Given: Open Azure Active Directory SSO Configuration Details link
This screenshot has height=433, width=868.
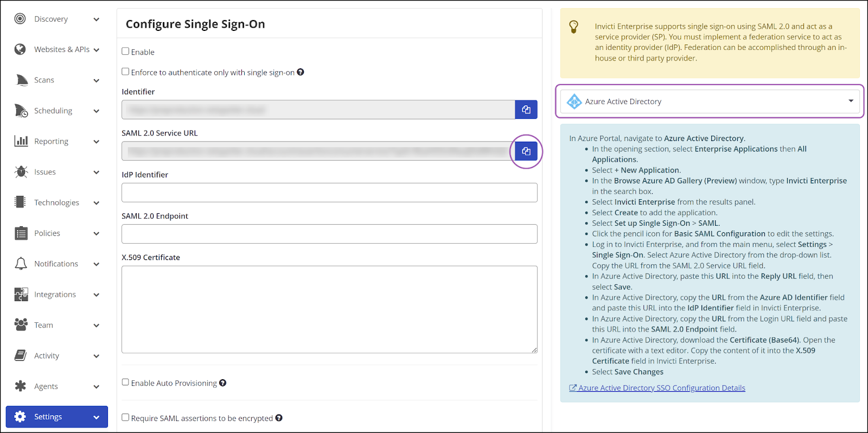Looking at the screenshot, I should [657, 388].
